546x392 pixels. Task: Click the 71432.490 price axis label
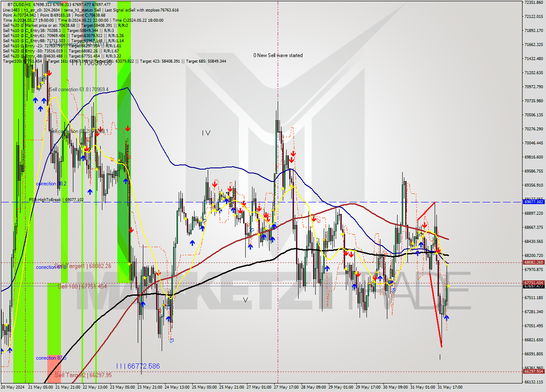(x=533, y=59)
